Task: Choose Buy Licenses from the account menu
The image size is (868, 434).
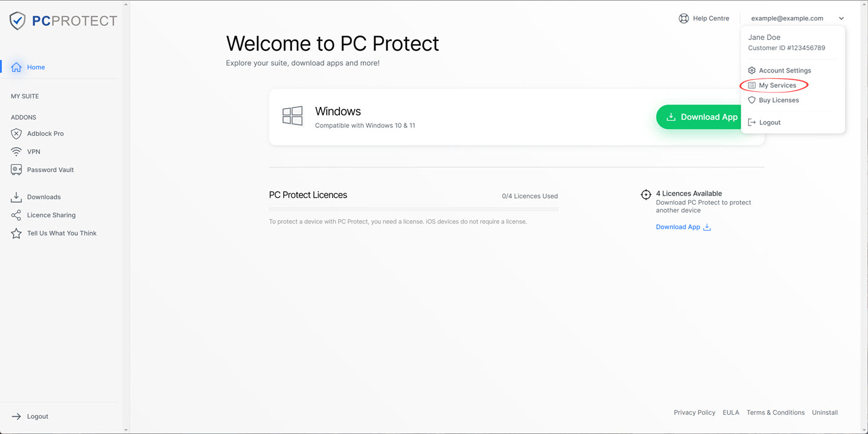Action: pos(773,100)
